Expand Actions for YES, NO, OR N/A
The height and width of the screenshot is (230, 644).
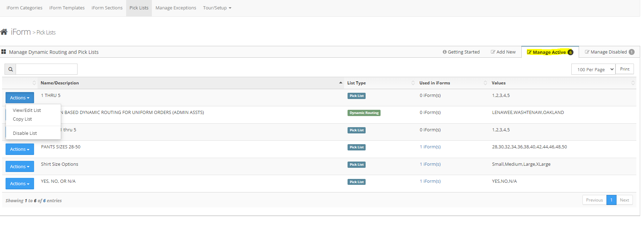[x=19, y=183]
